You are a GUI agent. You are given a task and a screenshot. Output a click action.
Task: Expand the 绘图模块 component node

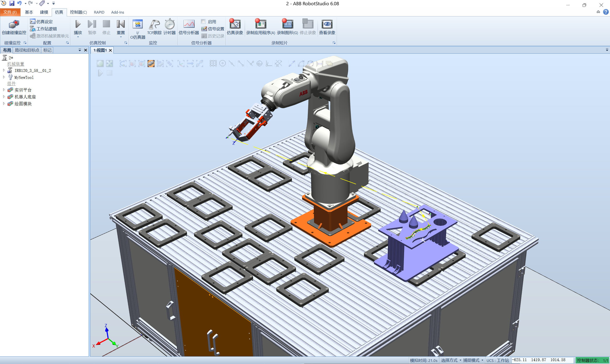[x=4, y=104]
